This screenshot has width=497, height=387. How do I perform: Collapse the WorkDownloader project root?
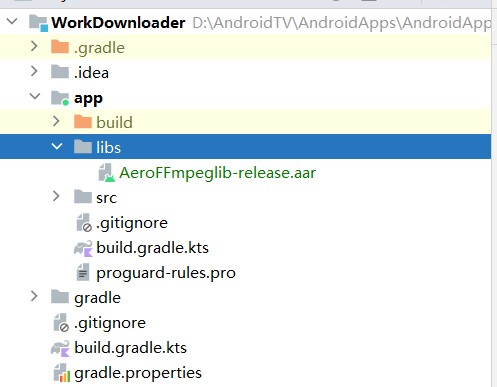[12, 22]
